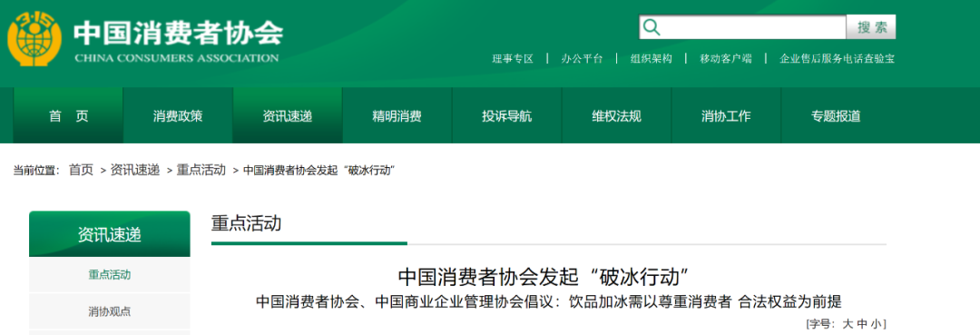The height and width of the screenshot is (335, 980).
Task: Click the 搜索 search button
Action: [x=871, y=27]
